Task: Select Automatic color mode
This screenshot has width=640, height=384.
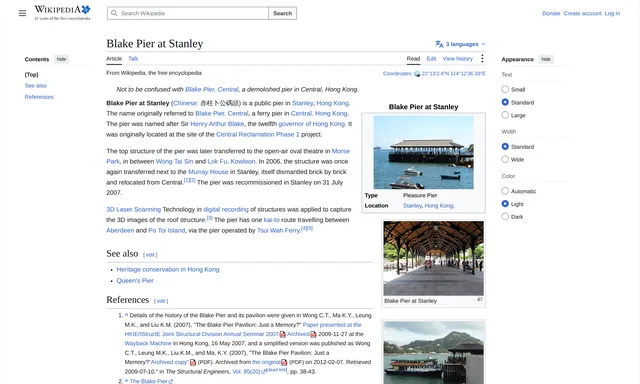Action: click(505, 191)
